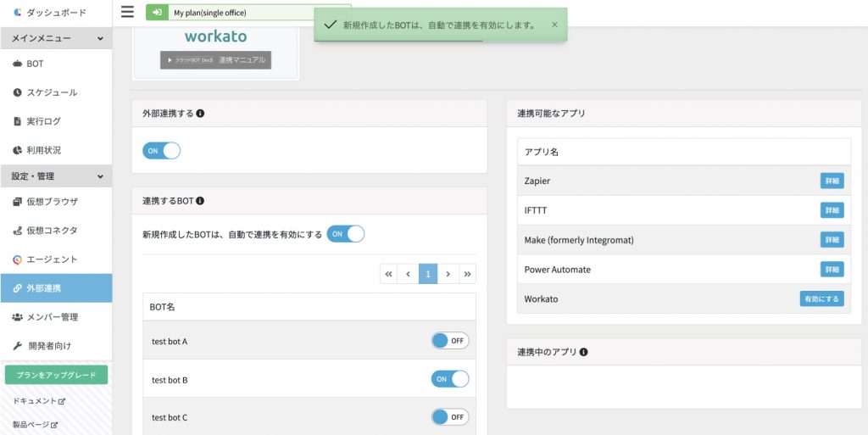Click 詳細 button for Zapier

coord(832,181)
